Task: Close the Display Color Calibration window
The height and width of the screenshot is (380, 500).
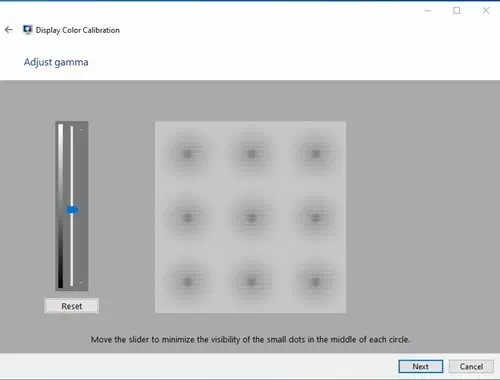Action: point(486,11)
